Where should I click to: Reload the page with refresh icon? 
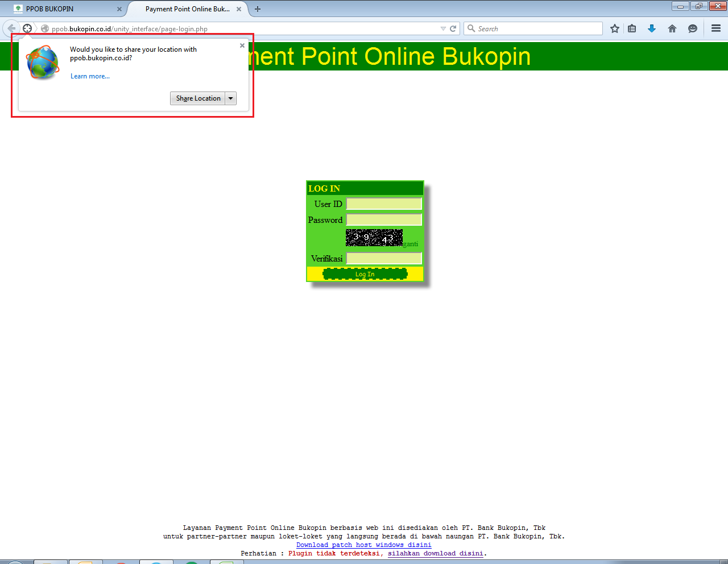453,28
